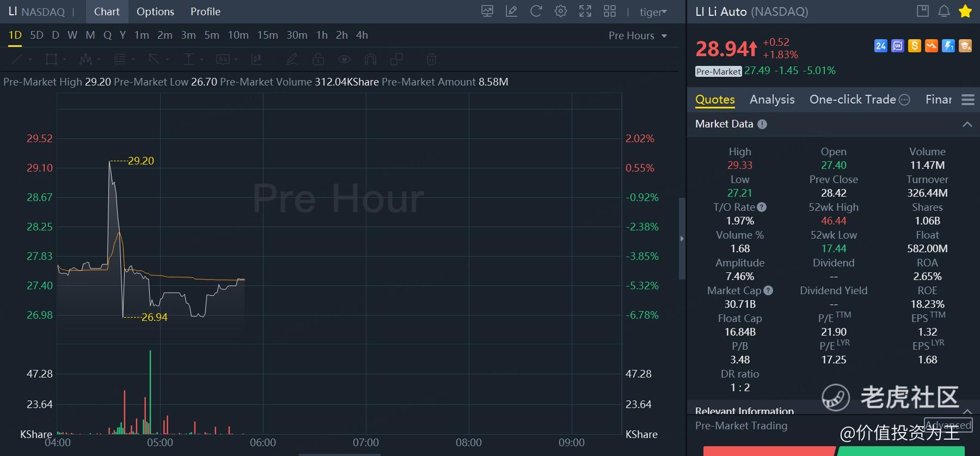Screen dimensions: 980x456
Task: Select the Fibonacci levels drawing tool
Action: [120, 59]
